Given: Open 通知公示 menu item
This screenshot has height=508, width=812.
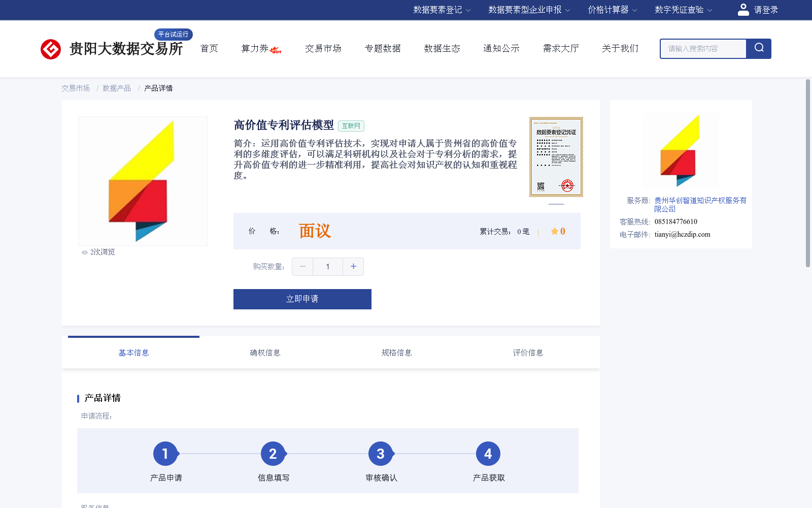Looking at the screenshot, I should (501, 48).
